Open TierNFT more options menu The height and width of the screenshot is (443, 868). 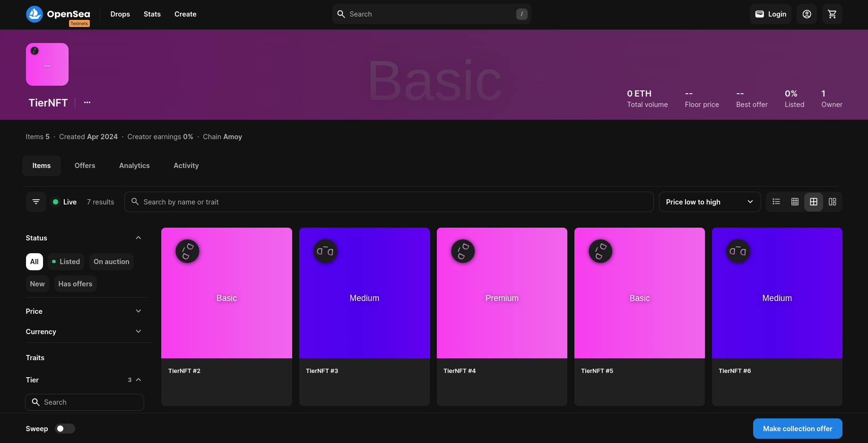(87, 103)
